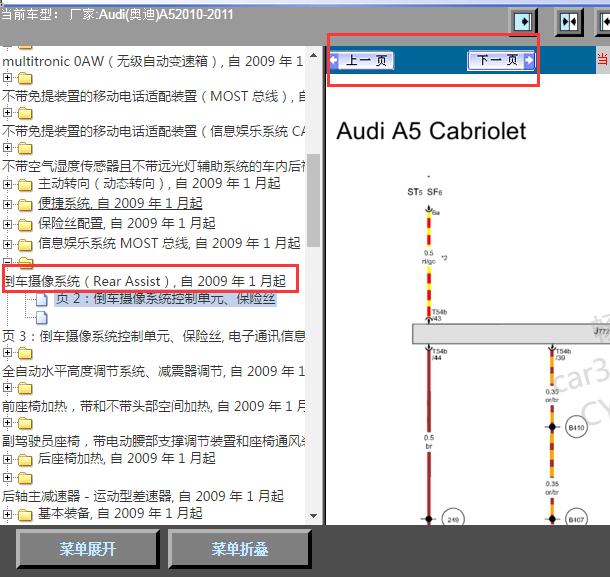The height and width of the screenshot is (578, 610).
Task: Click tree scrollbar up arrow
Action: pos(313,56)
